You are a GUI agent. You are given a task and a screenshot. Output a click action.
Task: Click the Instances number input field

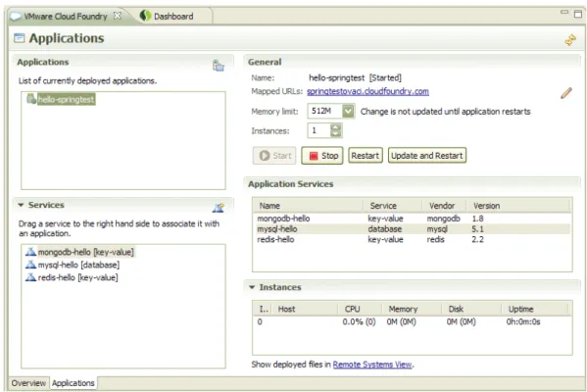(318, 130)
